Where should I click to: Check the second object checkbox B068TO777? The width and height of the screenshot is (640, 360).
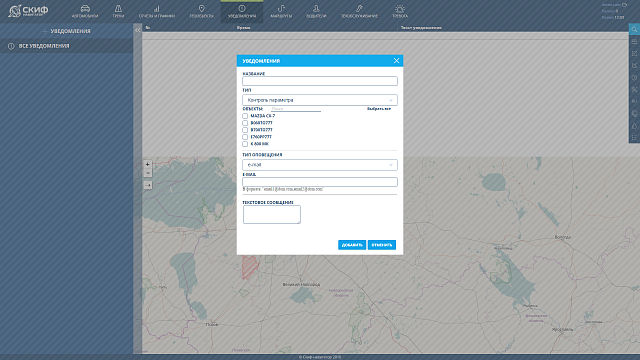[245, 123]
